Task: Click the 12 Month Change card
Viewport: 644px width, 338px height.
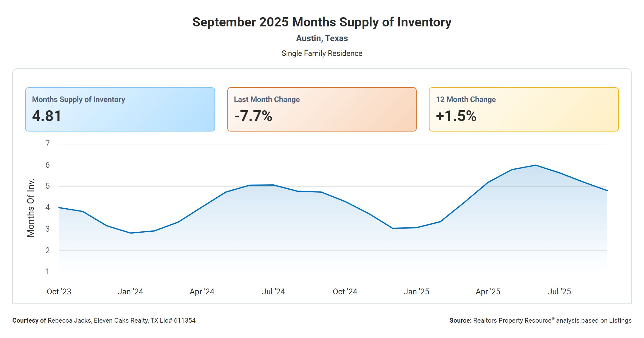Action: [524, 109]
